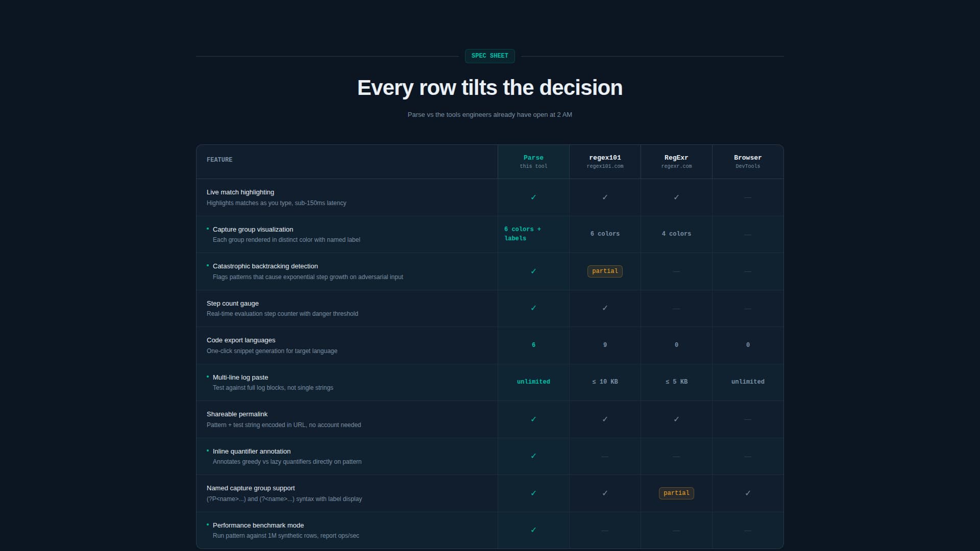Click the Named capture group support title

tap(251, 488)
